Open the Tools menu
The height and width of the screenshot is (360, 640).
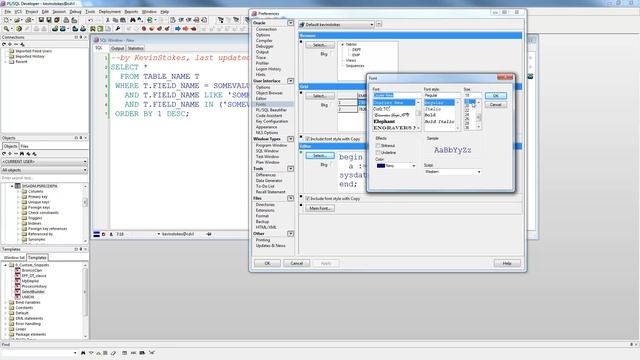pyautogui.click(x=90, y=12)
